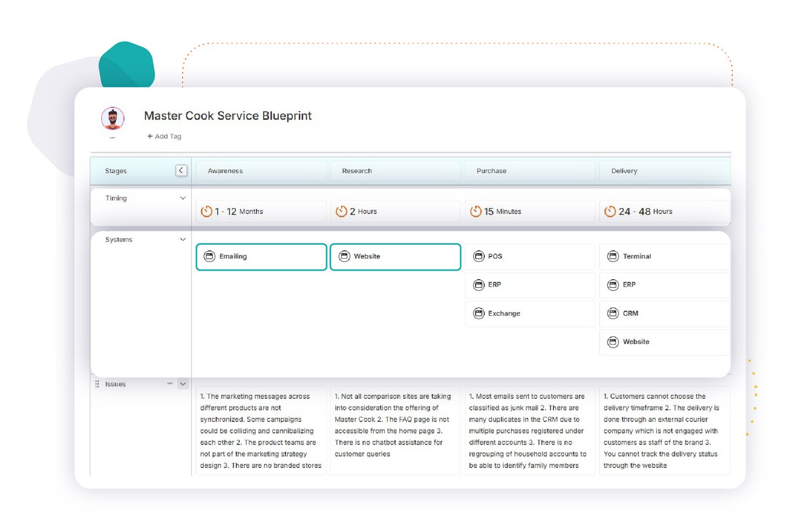This screenshot has width=798, height=532.
Task: Select the ERP card under Purchase
Action: [530, 285]
